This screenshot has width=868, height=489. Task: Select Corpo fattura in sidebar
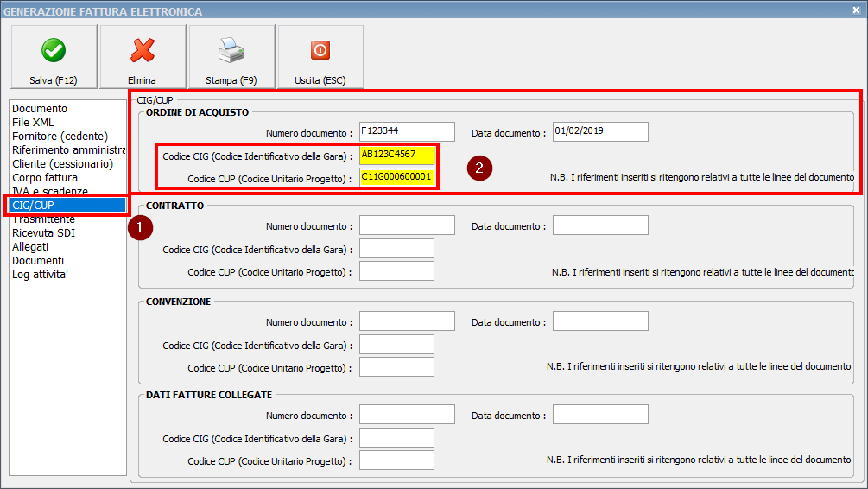pos(45,178)
